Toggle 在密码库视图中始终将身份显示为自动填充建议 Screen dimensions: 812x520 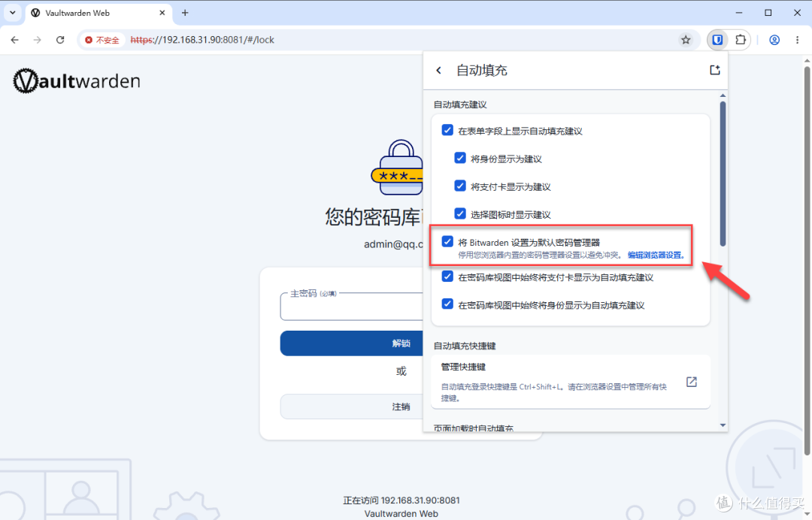click(x=447, y=304)
